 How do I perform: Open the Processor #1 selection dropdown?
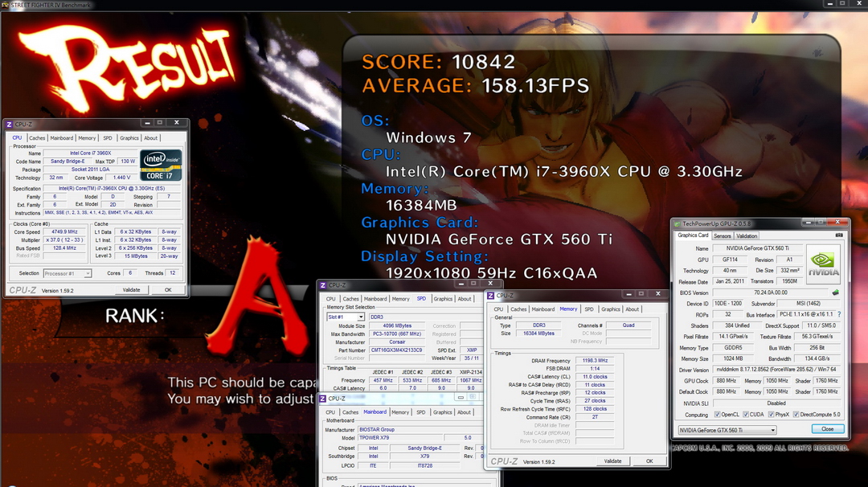coord(67,273)
